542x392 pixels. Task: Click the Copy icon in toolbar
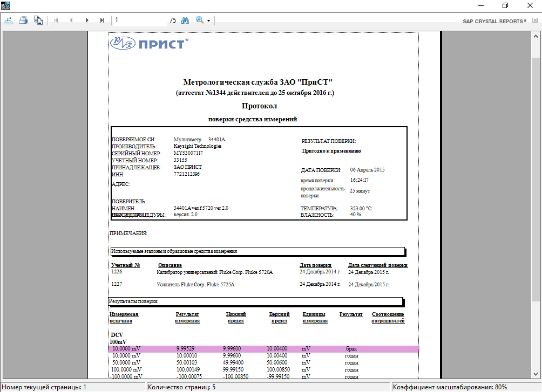click(38, 20)
